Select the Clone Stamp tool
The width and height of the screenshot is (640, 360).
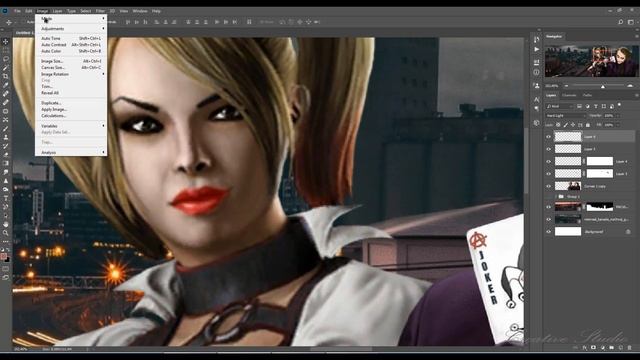6,137
